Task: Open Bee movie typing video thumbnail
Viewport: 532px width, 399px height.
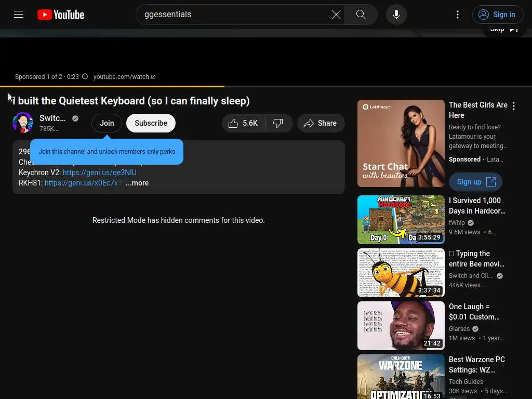Action: click(401, 273)
